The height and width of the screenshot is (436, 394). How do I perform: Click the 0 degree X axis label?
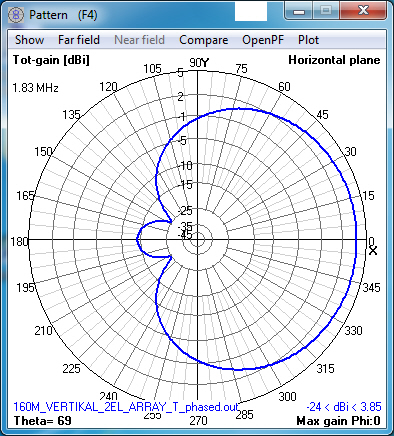pyautogui.click(x=372, y=246)
